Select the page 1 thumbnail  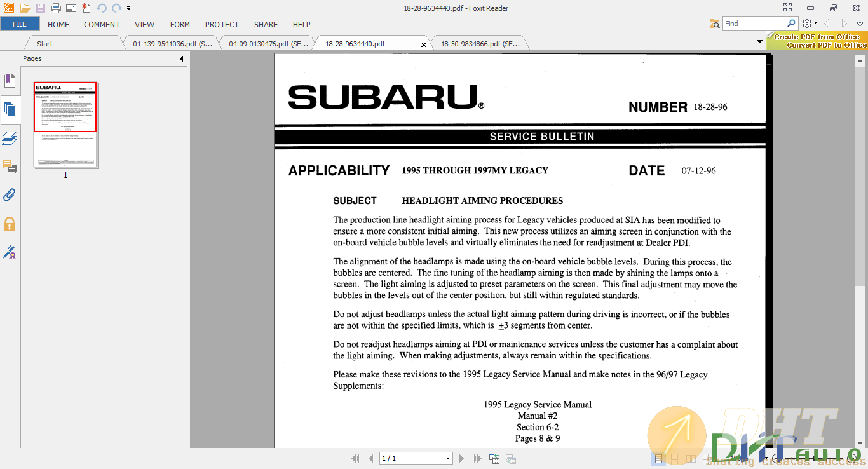[x=65, y=125]
